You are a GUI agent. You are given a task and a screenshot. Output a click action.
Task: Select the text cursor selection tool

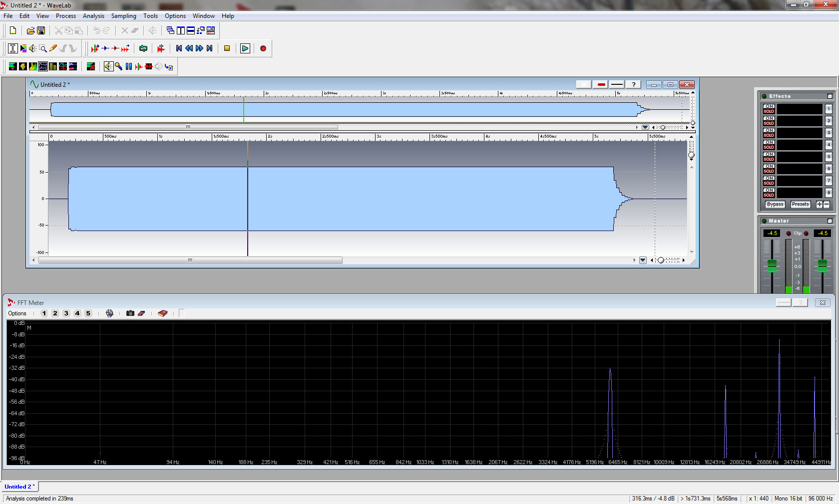(x=13, y=48)
